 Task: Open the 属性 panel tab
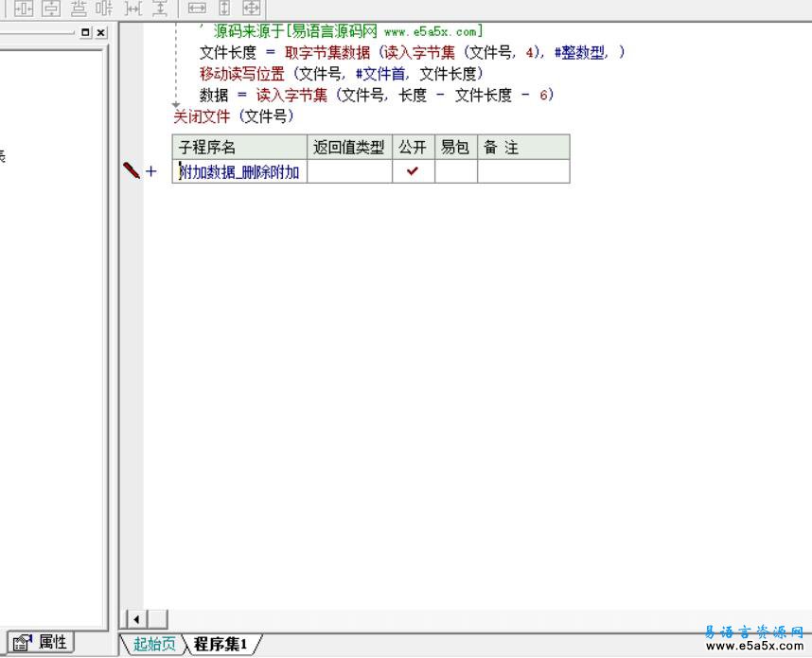tap(41, 643)
